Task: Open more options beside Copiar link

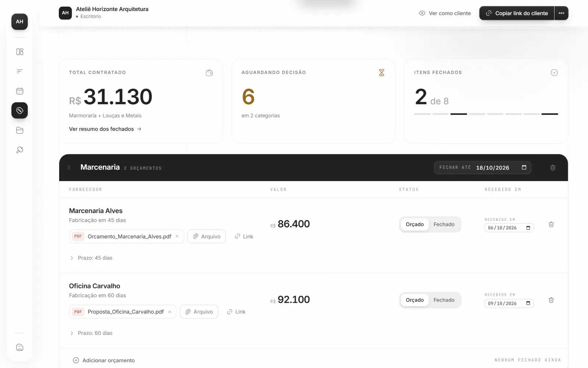Action: point(561,13)
